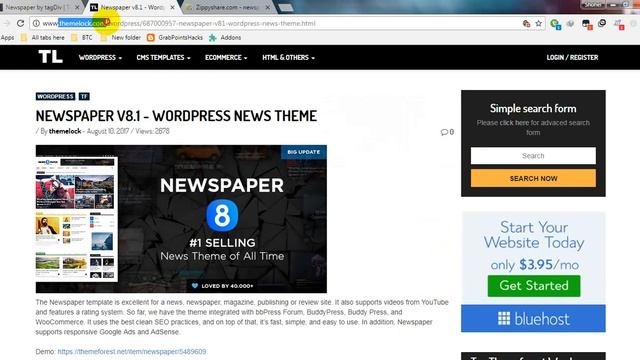Open the comments bubble icon showing 0
Viewport: 640px width, 360px height.
[x=447, y=132]
